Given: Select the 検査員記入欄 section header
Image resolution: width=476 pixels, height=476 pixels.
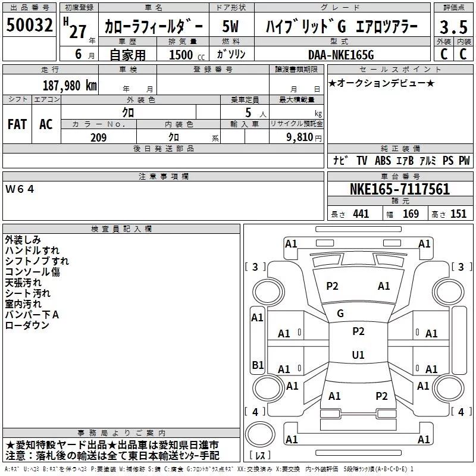Looking at the screenshot, I should tap(121, 229).
